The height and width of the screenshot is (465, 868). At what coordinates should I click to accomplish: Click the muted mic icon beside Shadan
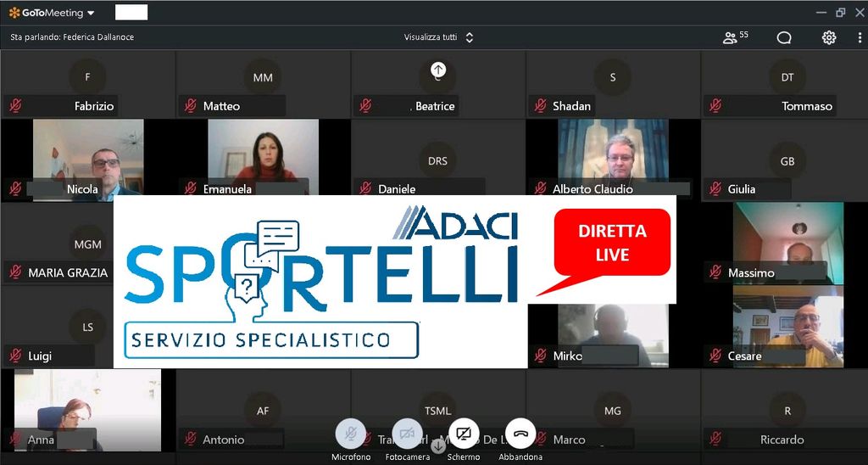pyautogui.click(x=540, y=106)
